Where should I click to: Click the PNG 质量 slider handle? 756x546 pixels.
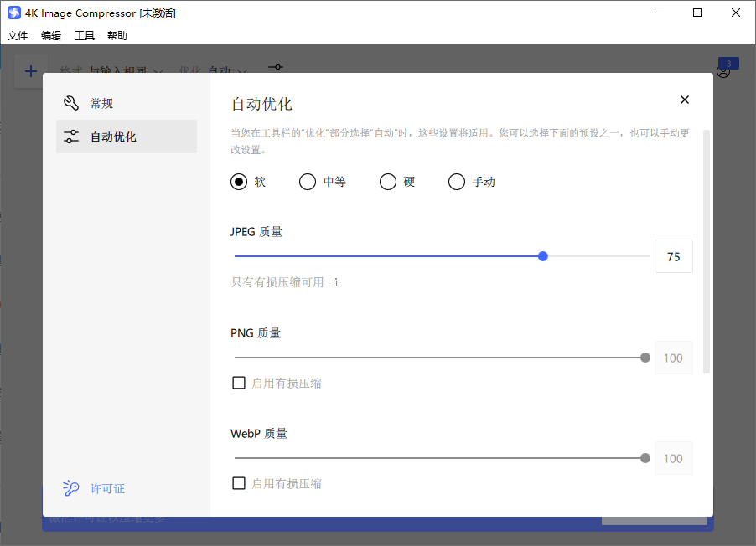click(x=645, y=358)
